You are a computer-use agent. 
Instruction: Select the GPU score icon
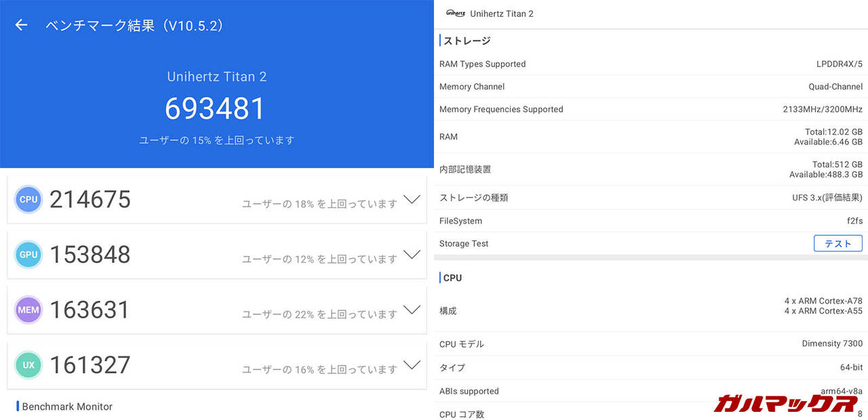[28, 254]
